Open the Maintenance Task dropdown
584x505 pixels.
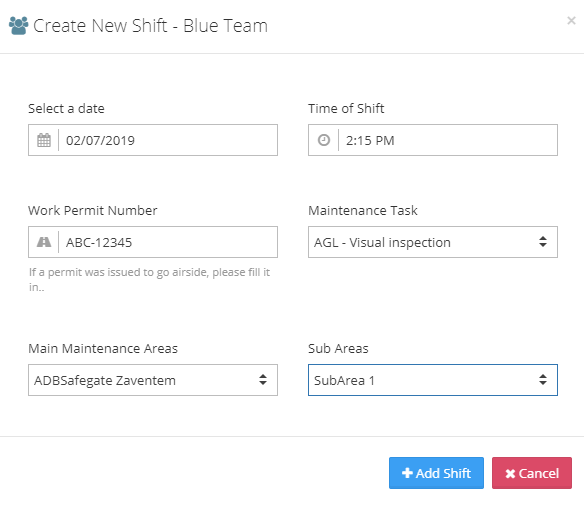pos(432,242)
